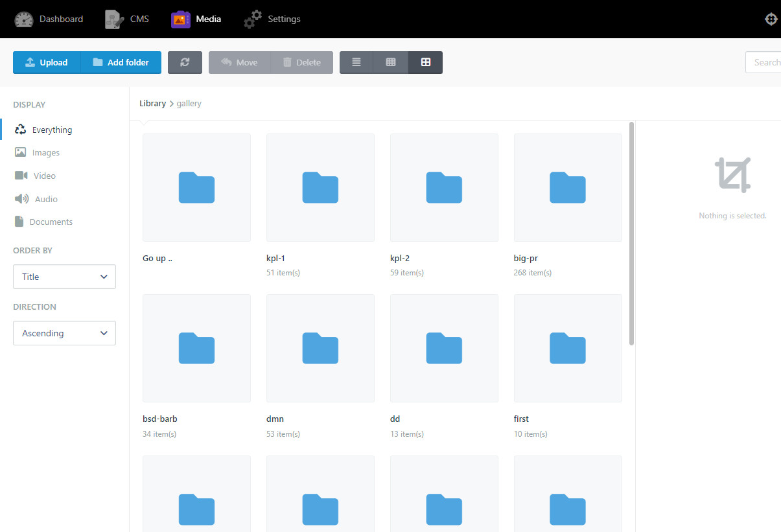Select the dmn folder icon
Screen dimensions: 781x532
click(320, 348)
